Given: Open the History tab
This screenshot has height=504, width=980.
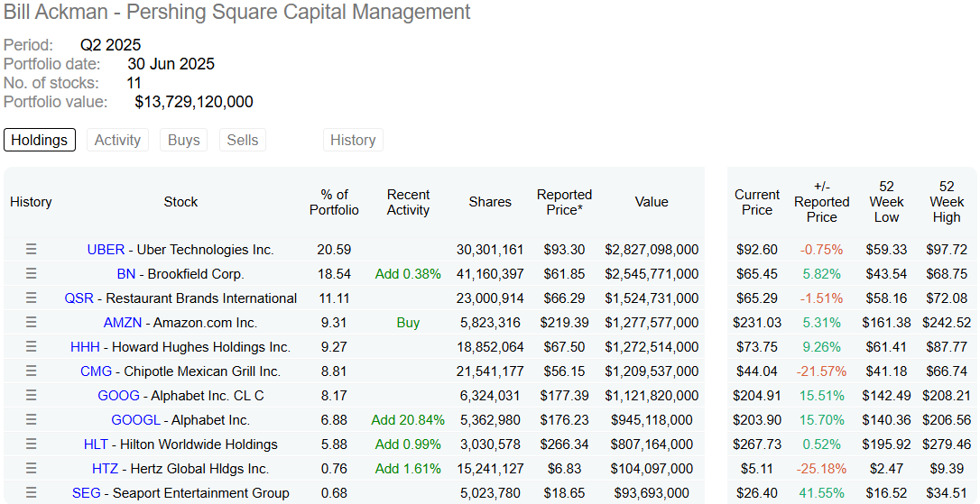Looking at the screenshot, I should click(x=353, y=140).
